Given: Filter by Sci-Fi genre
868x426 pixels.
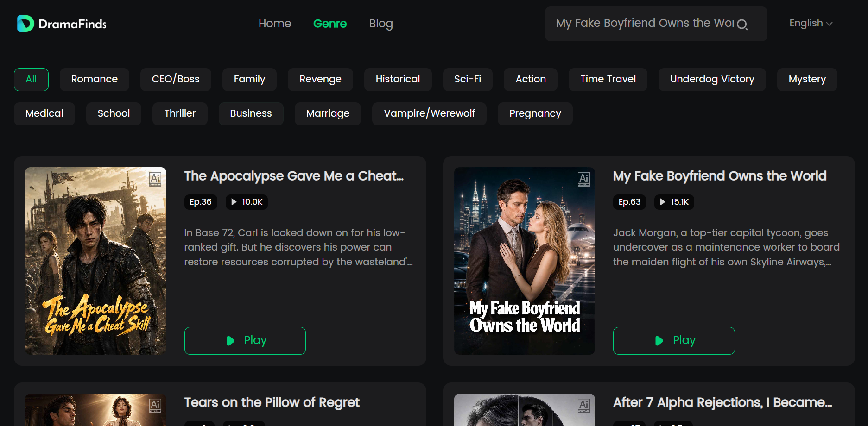Looking at the screenshot, I should point(468,80).
